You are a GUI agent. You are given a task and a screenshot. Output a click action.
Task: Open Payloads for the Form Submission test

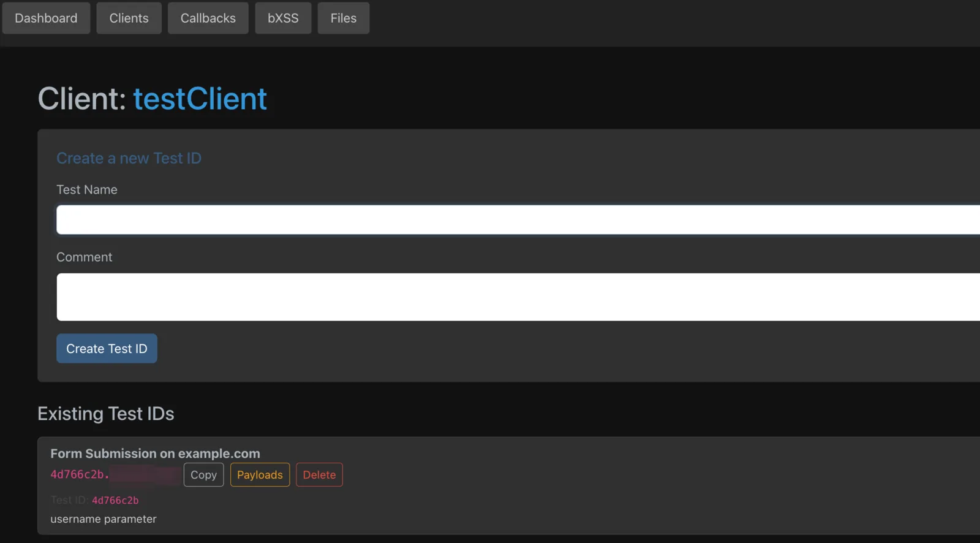tap(260, 475)
